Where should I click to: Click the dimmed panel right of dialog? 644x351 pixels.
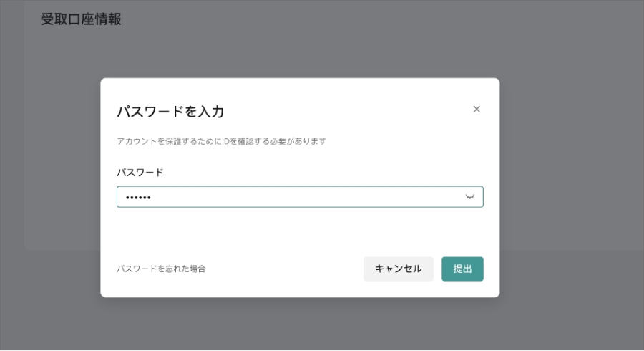(571, 165)
